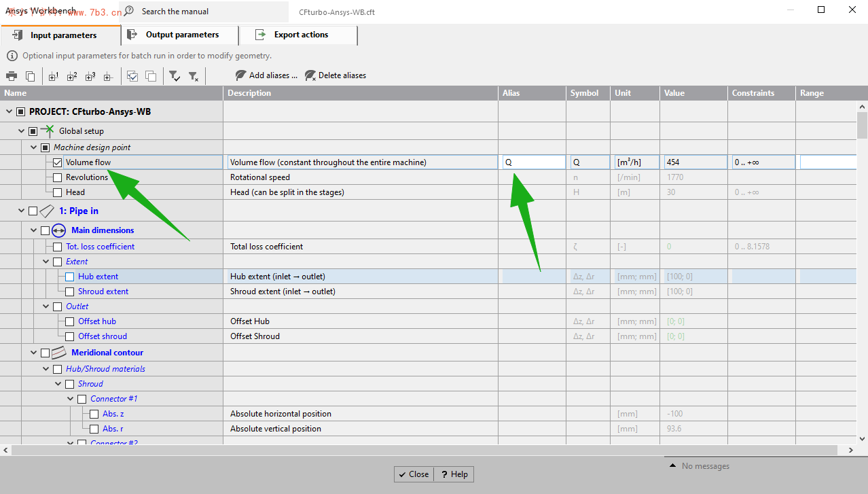Collapse the 1: Pipe in node

(x=21, y=211)
